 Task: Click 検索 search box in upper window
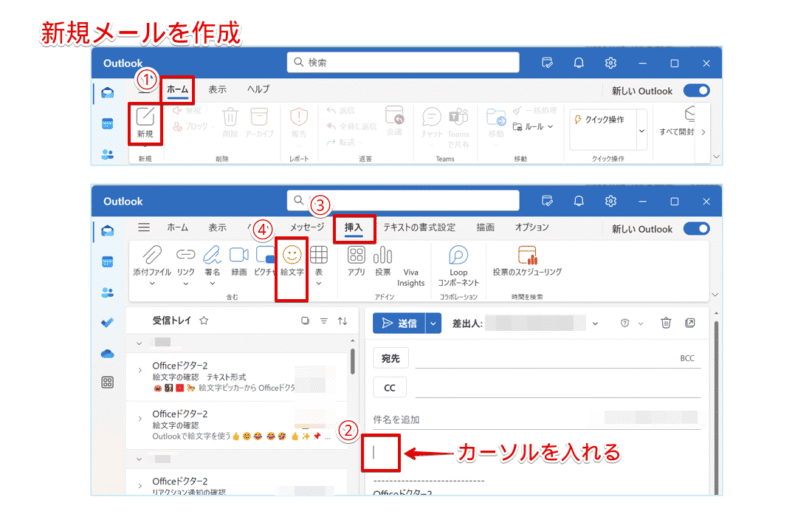pyautogui.click(x=403, y=63)
